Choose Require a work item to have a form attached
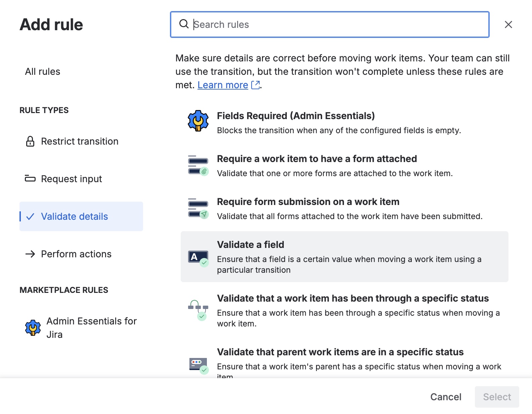The image size is (532, 414). (345, 166)
